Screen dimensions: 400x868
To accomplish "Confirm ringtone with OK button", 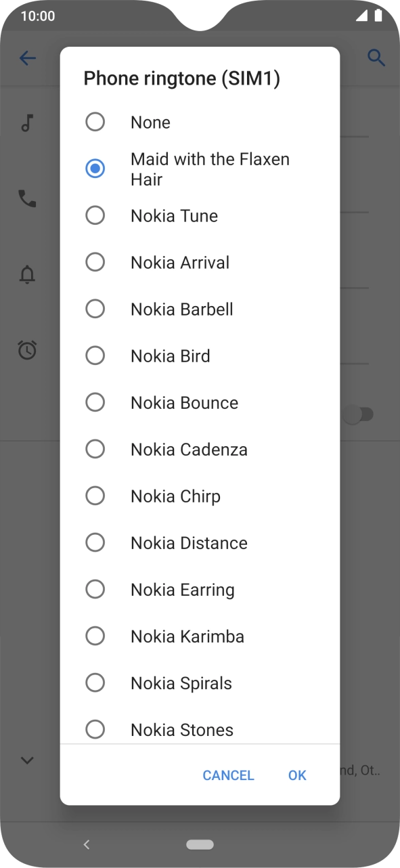I will [x=297, y=775].
